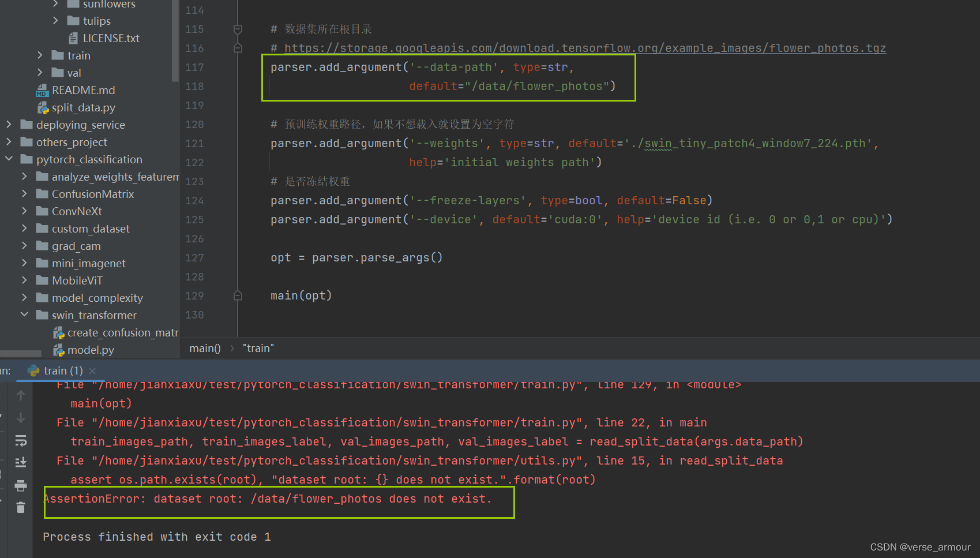Place cursor on opt = parser.parse_args() line
The height and width of the screenshot is (558, 980).
click(356, 257)
